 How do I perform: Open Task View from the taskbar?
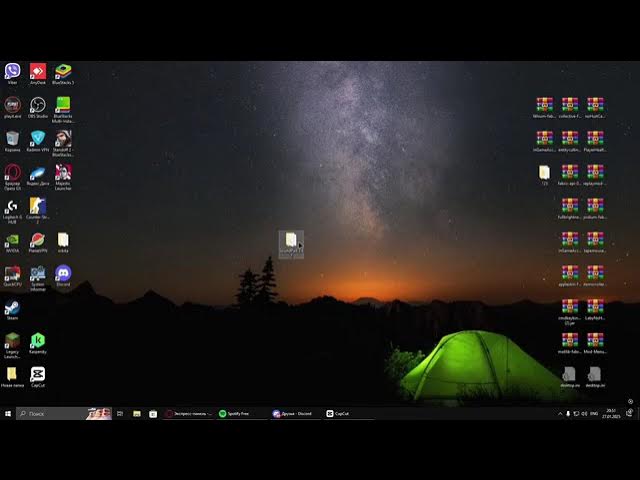[120, 413]
